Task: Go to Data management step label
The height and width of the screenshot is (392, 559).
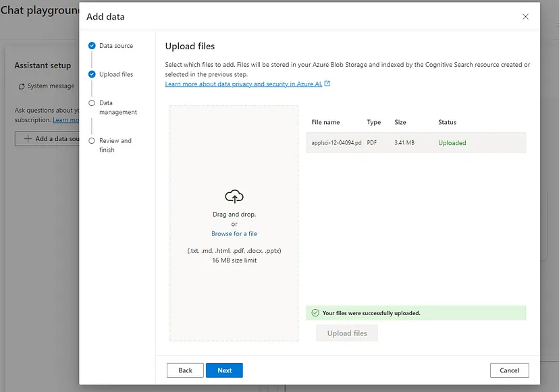Action: tap(118, 107)
